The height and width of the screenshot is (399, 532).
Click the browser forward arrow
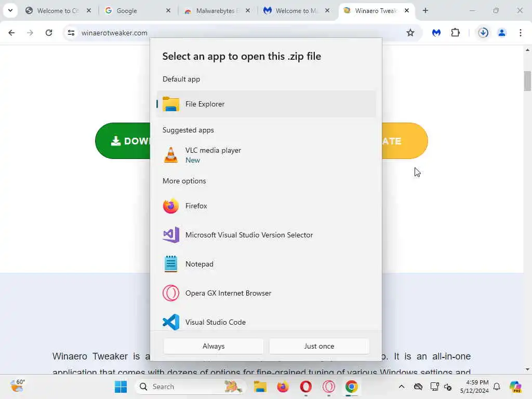(x=30, y=33)
